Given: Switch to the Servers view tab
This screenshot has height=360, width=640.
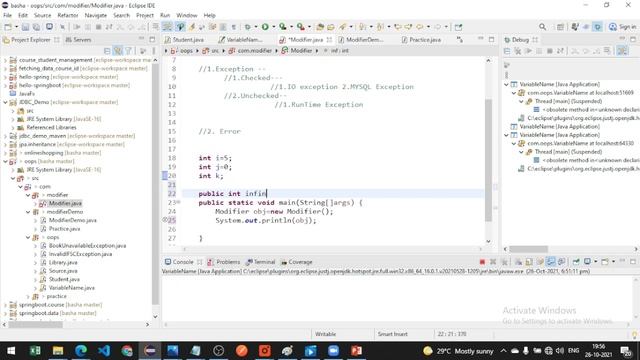Looking at the screenshot, I should tap(78, 40).
